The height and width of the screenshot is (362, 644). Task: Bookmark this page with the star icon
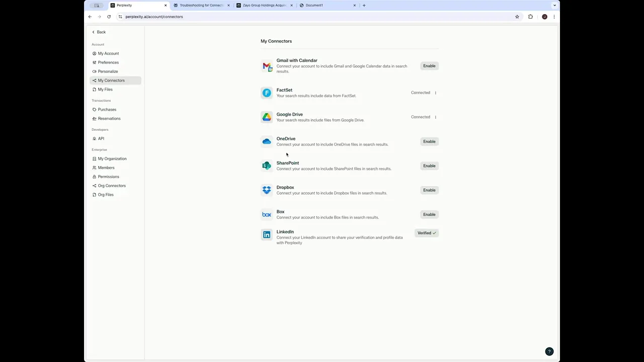tap(517, 17)
